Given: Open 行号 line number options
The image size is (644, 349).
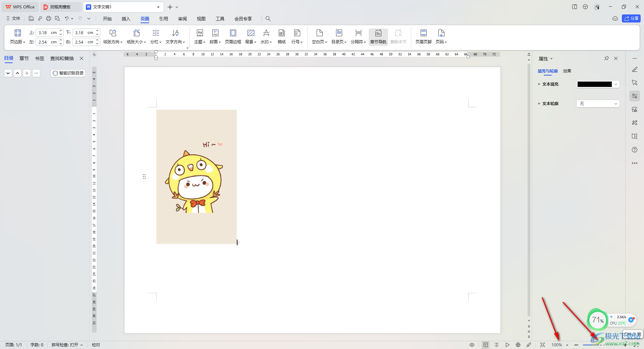Looking at the screenshot, I should (297, 37).
